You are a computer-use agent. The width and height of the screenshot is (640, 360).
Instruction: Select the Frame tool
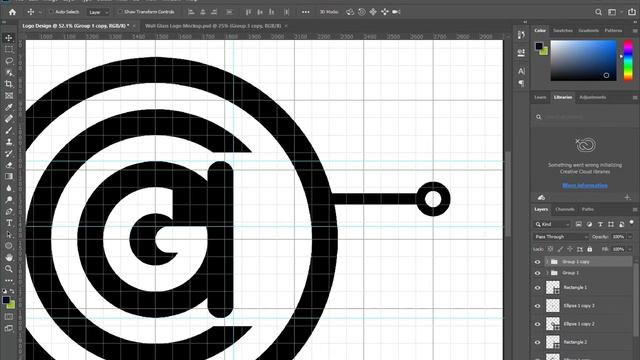pyautogui.click(x=9, y=96)
